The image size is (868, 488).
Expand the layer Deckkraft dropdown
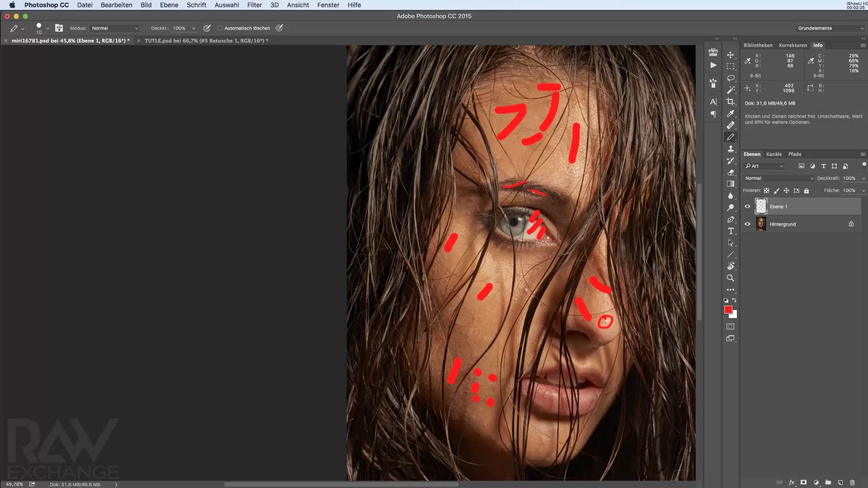pyautogui.click(x=863, y=178)
